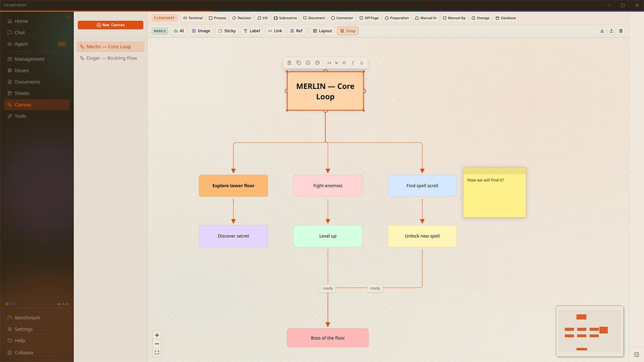Screen dimensions: 644x362
Task: Open the Doger — Booking Flow canvas
Action: (111, 58)
